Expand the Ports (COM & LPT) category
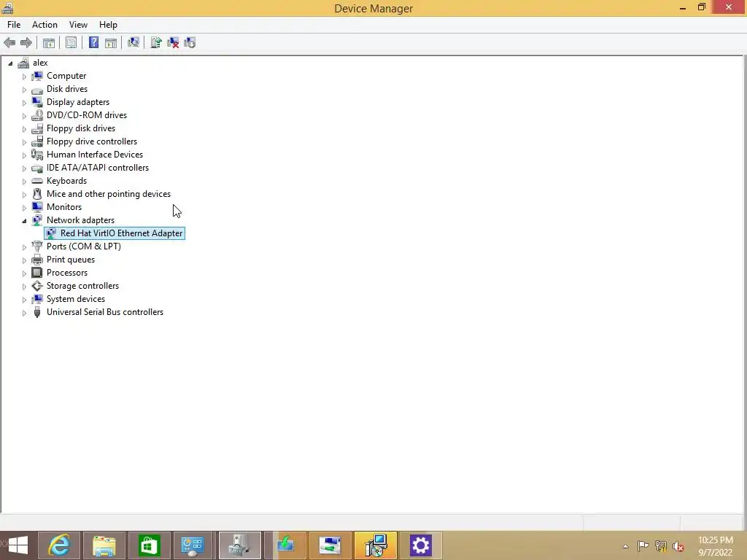This screenshot has height=560, width=747. coord(24,247)
